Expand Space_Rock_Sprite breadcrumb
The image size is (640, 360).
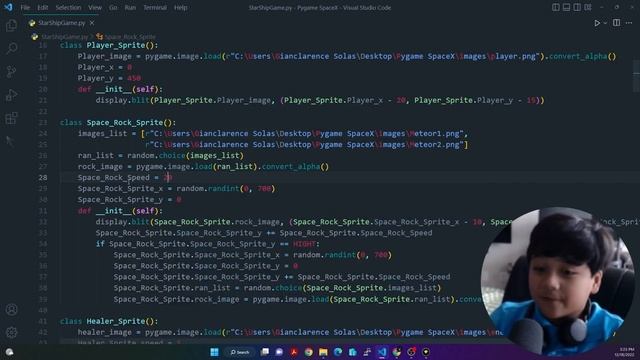tap(126, 37)
